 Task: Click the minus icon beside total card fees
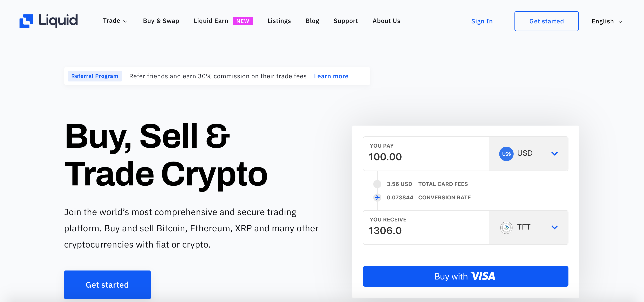point(377,184)
